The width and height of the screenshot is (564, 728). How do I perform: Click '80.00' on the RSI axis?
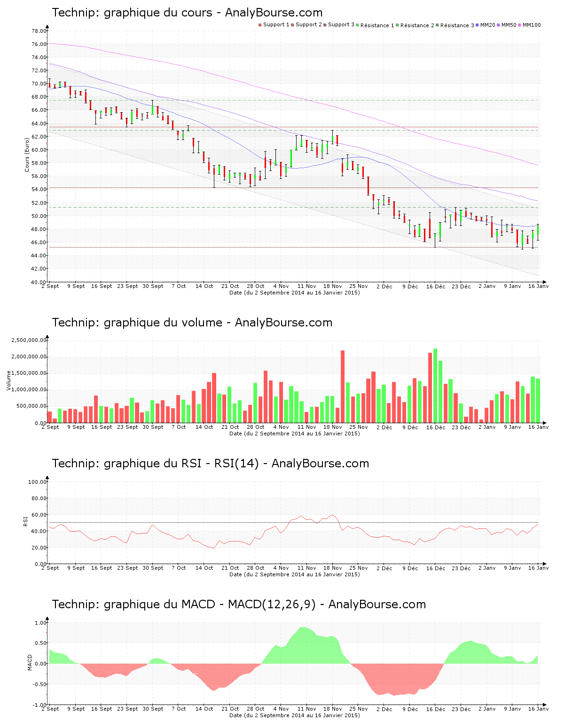coord(39,498)
